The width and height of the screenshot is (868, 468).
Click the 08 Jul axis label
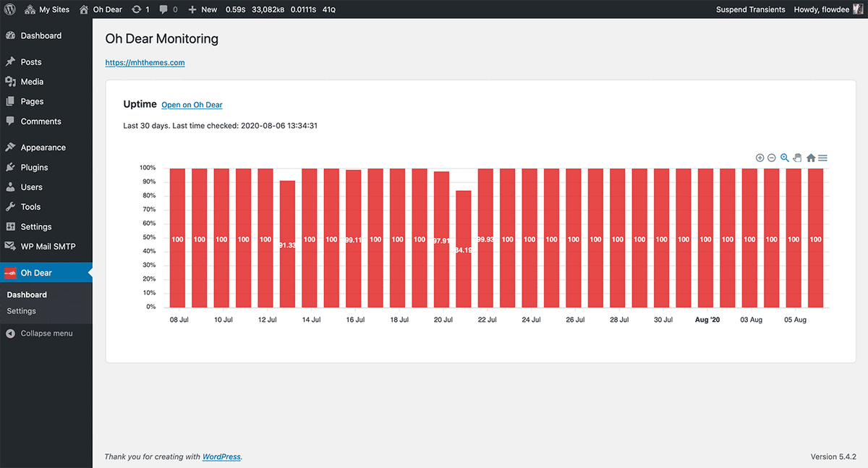[179, 320]
